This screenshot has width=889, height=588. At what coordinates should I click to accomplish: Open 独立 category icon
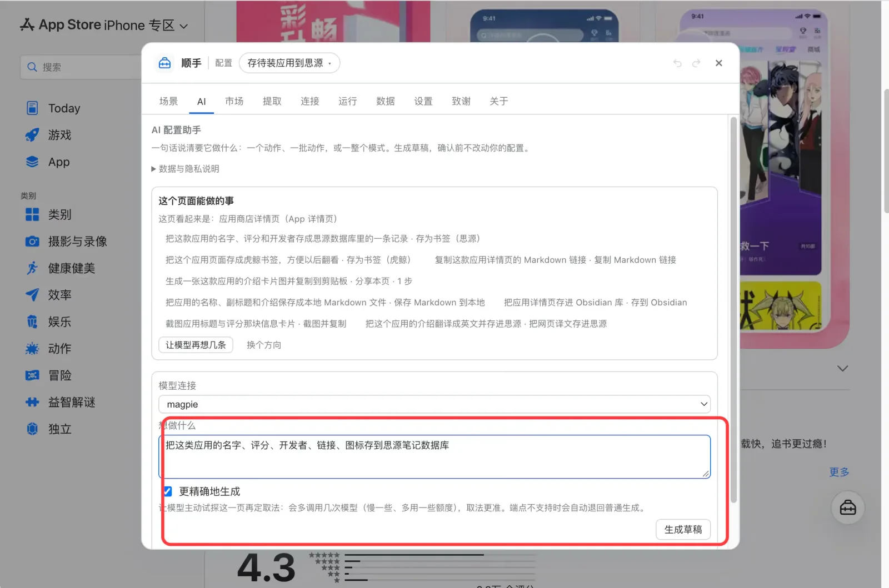[x=32, y=429]
